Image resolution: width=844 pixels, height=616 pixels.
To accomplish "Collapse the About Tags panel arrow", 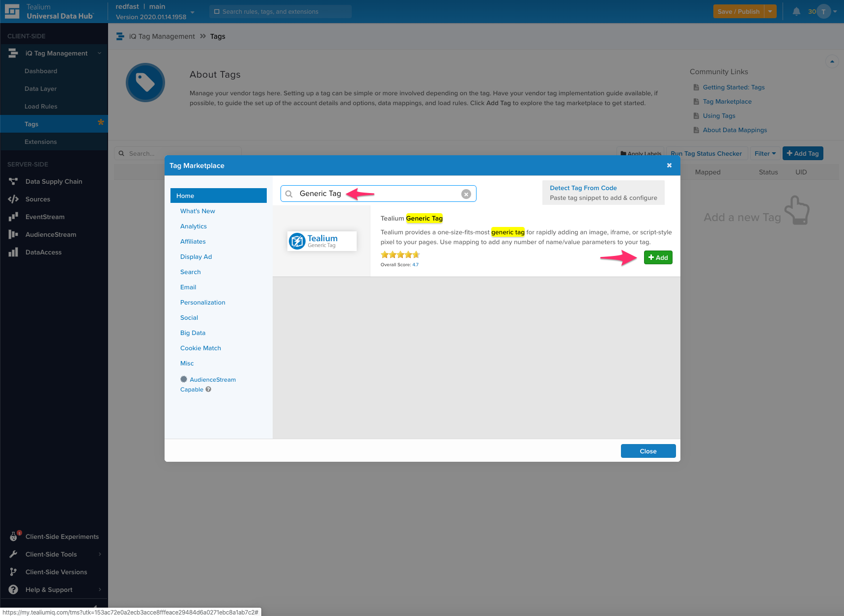I will pyautogui.click(x=832, y=61).
